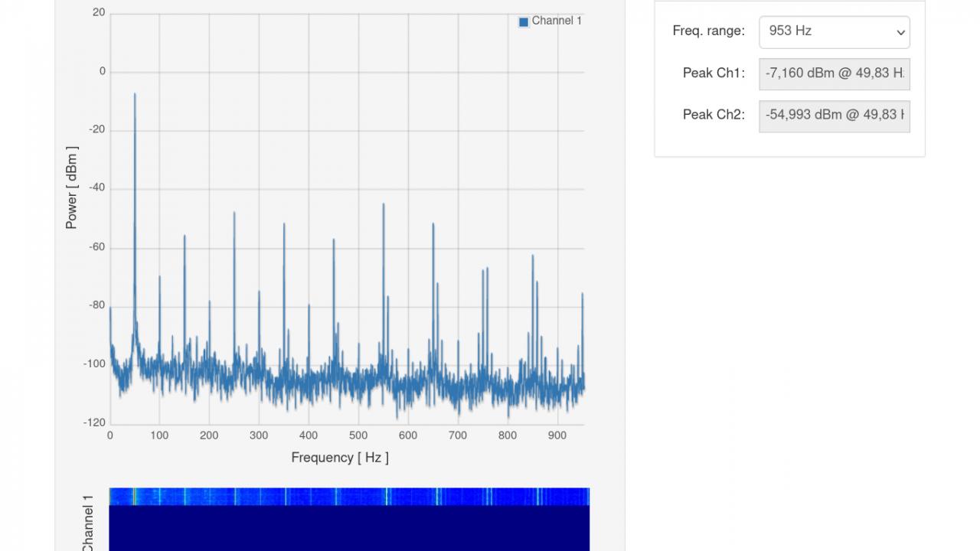
Task: Click the Peak Ch1 label
Action: tap(714, 73)
